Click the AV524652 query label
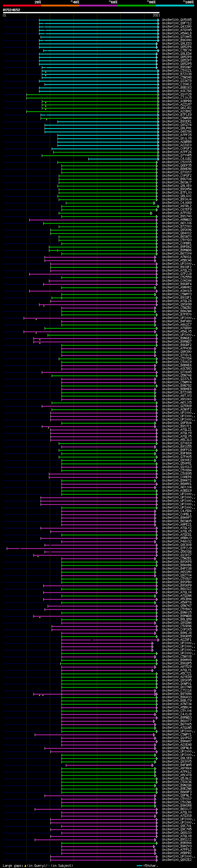The height and width of the screenshot is (868, 197). 11,10
